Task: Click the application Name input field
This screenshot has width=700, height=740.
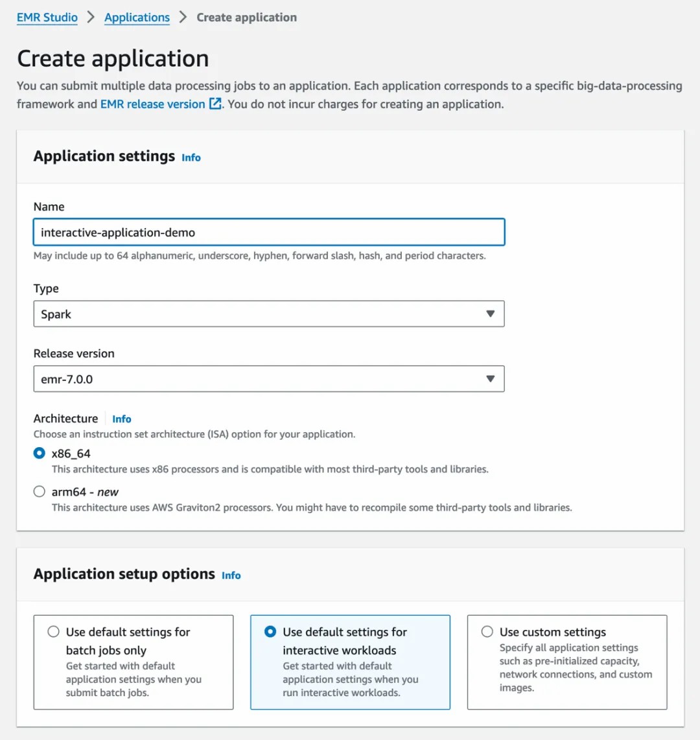Action: pyautogui.click(x=269, y=233)
